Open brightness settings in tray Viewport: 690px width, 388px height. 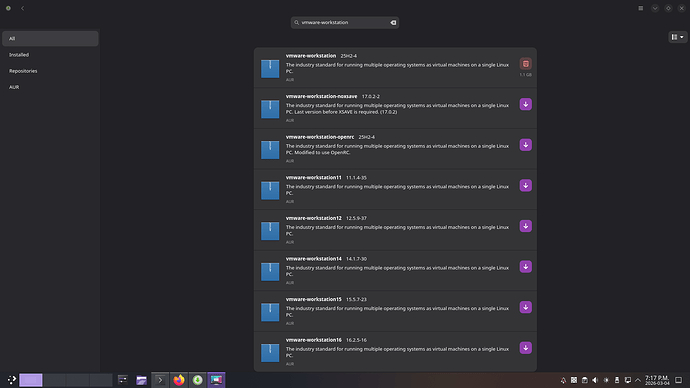pyautogui.click(x=606, y=380)
